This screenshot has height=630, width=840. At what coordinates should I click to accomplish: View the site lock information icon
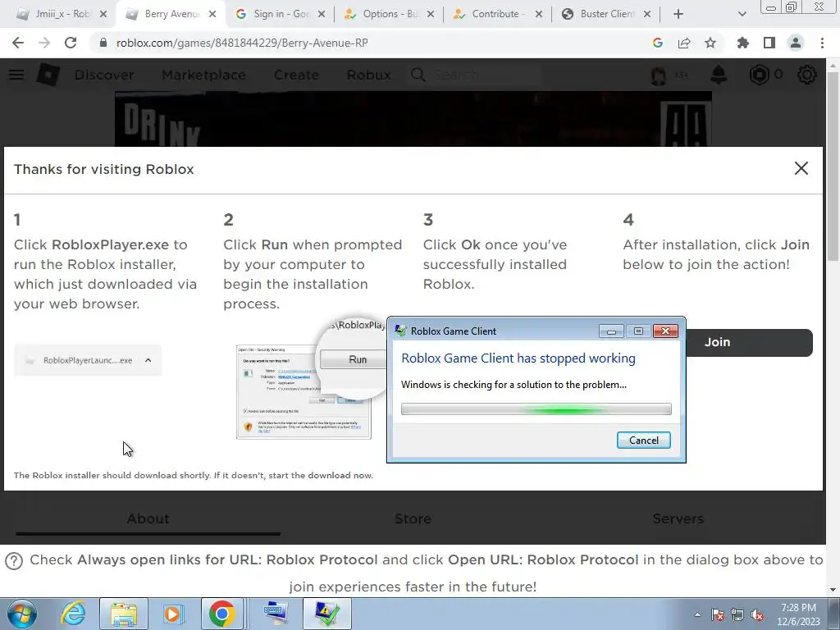coord(103,43)
